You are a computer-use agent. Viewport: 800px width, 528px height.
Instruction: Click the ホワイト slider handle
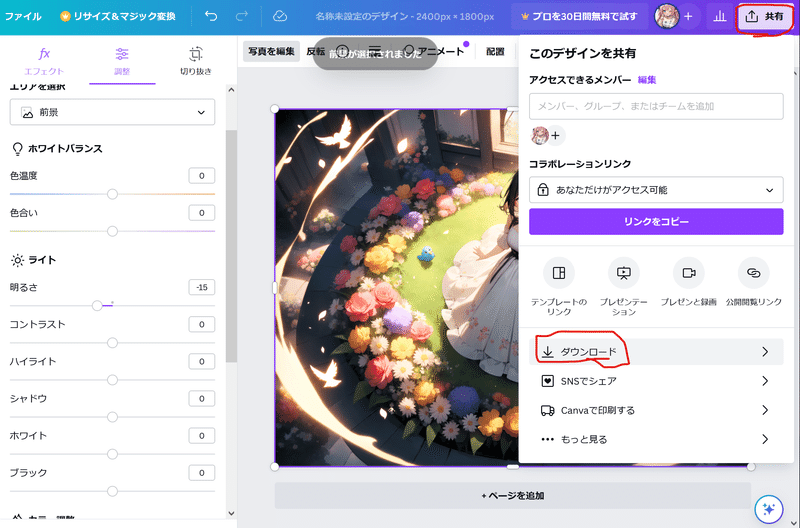[x=112, y=454]
